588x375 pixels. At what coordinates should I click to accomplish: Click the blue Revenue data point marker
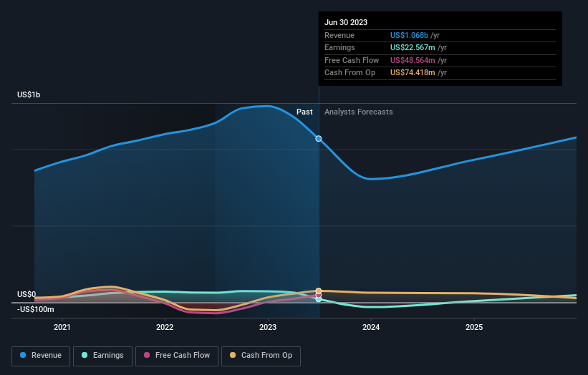319,139
